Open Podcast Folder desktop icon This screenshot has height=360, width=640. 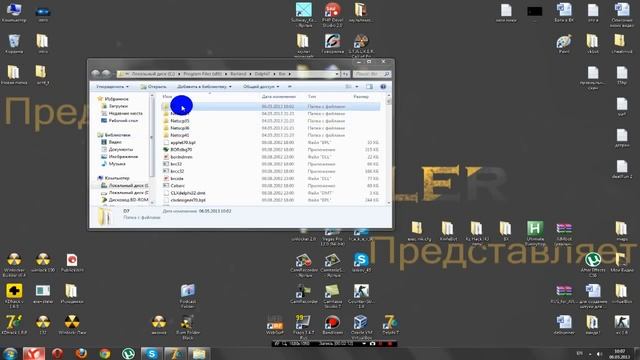coord(187,296)
